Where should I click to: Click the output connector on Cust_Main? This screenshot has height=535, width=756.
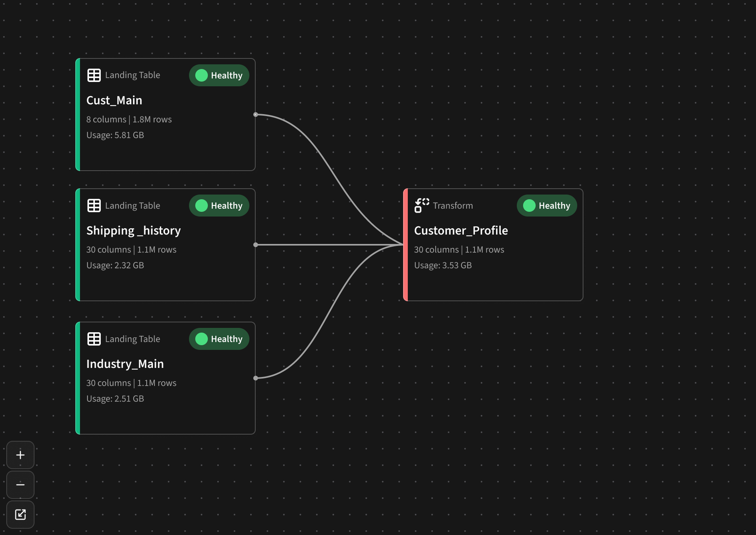click(255, 114)
